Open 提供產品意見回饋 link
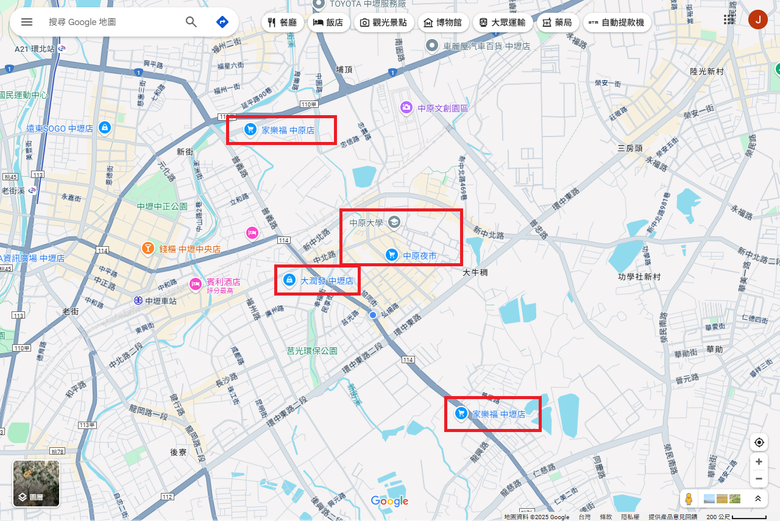Image resolution: width=780 pixels, height=521 pixels. click(673, 517)
